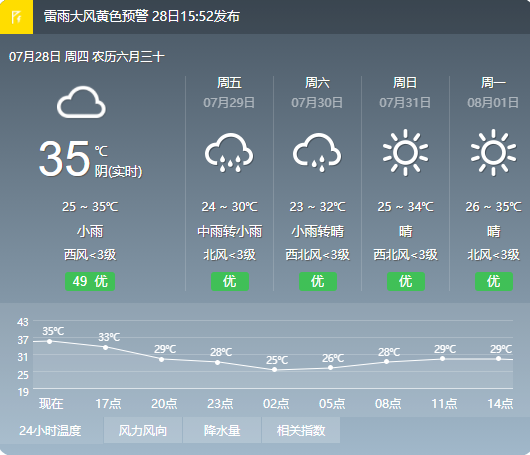530x455 pixels.
Task: Show the 相关指数 tab
Action: coord(301,430)
